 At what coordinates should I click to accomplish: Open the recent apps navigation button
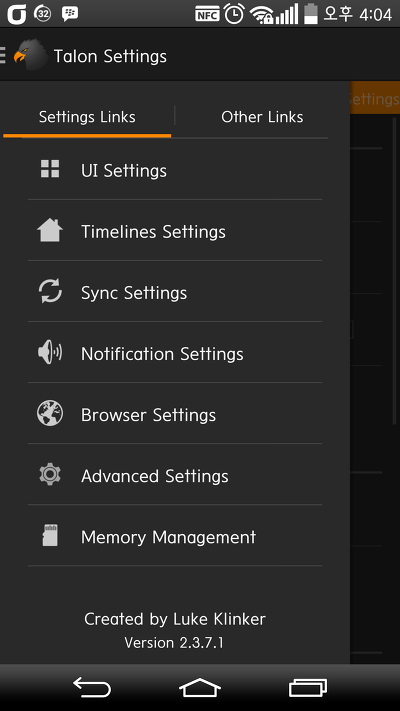(308, 687)
